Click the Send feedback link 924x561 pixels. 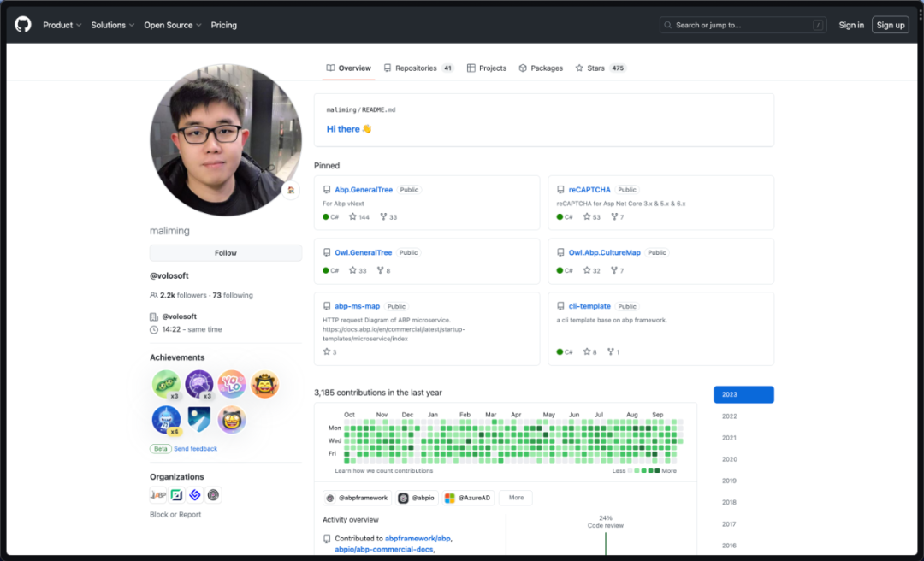click(x=196, y=449)
